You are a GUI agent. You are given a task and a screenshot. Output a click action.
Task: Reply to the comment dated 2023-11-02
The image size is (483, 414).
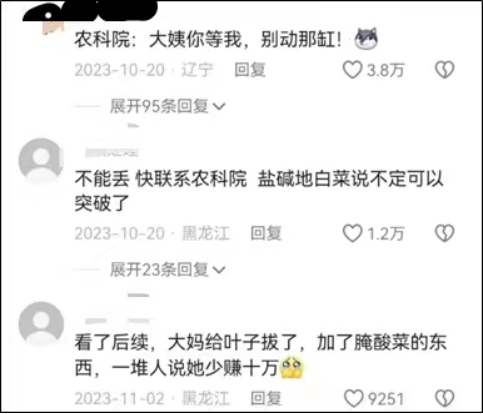coord(266,399)
